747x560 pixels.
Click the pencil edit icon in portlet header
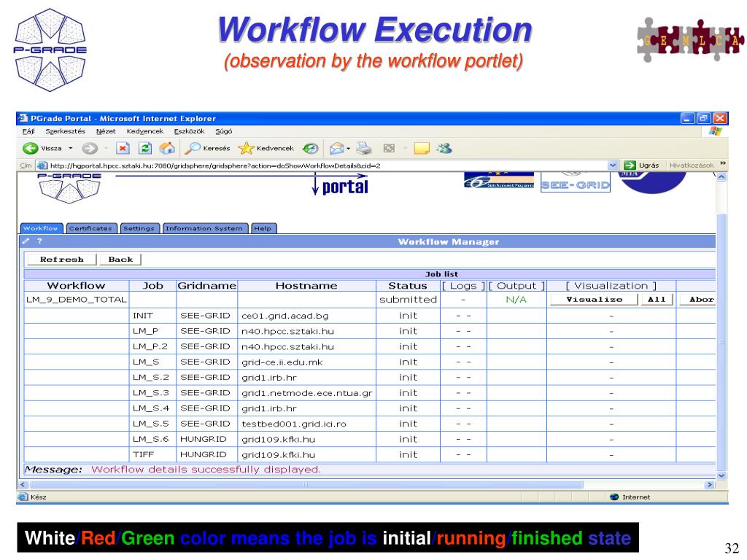26,241
